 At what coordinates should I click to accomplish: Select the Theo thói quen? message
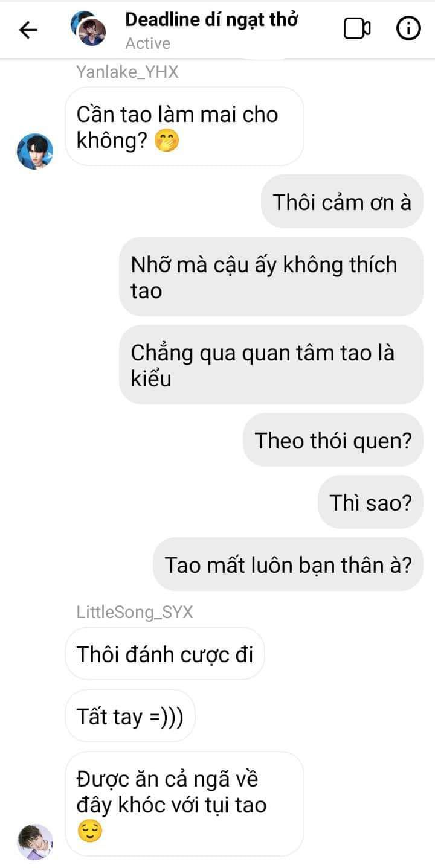(333, 440)
